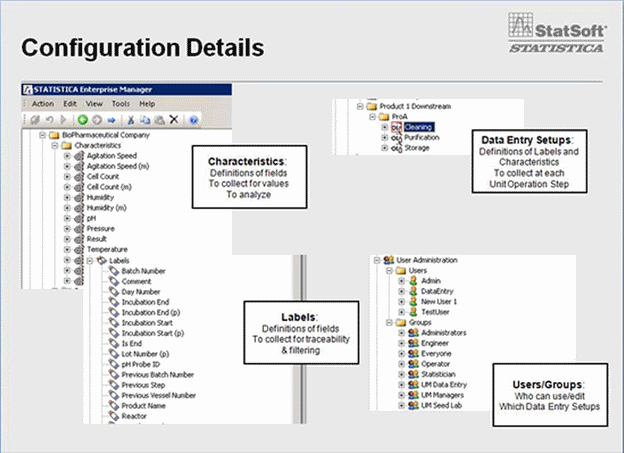This screenshot has height=453, width=624.
Task: Click the undo arrow toolbar icon
Action: click(50, 119)
